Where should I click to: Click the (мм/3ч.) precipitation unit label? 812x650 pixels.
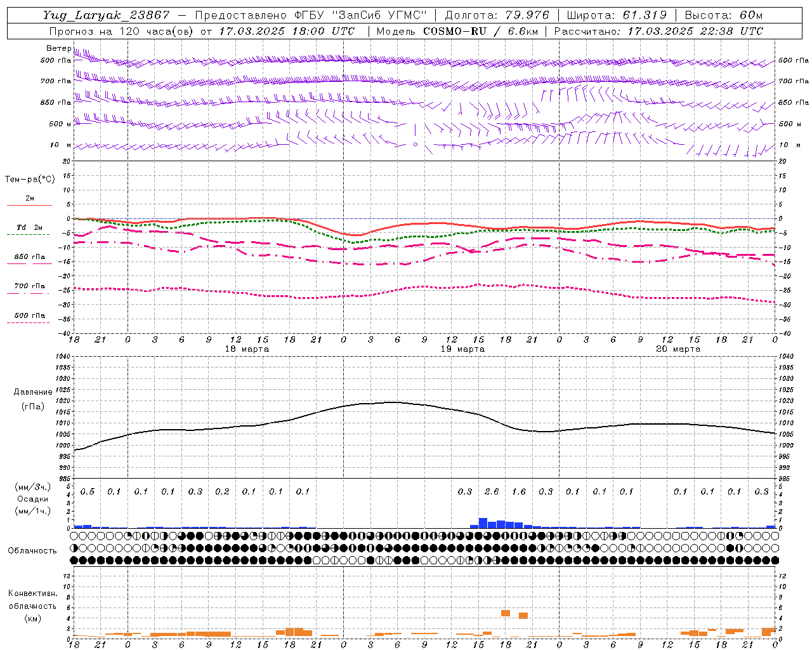32,487
